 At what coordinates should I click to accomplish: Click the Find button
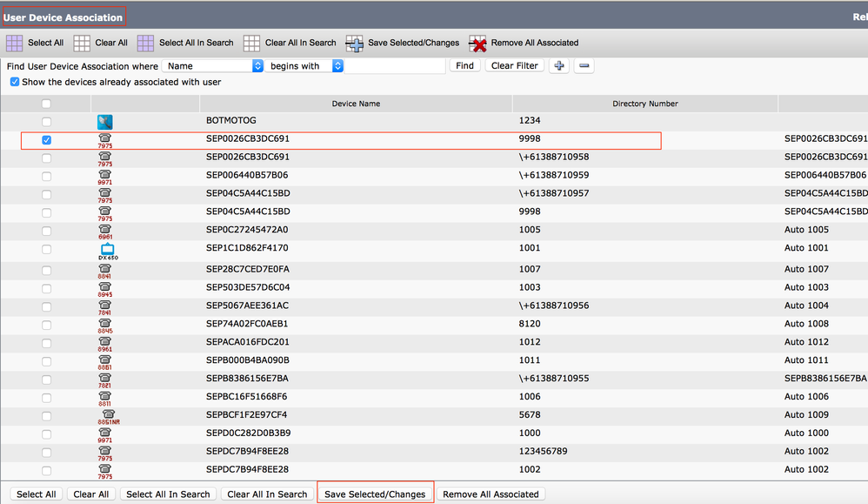pos(464,66)
